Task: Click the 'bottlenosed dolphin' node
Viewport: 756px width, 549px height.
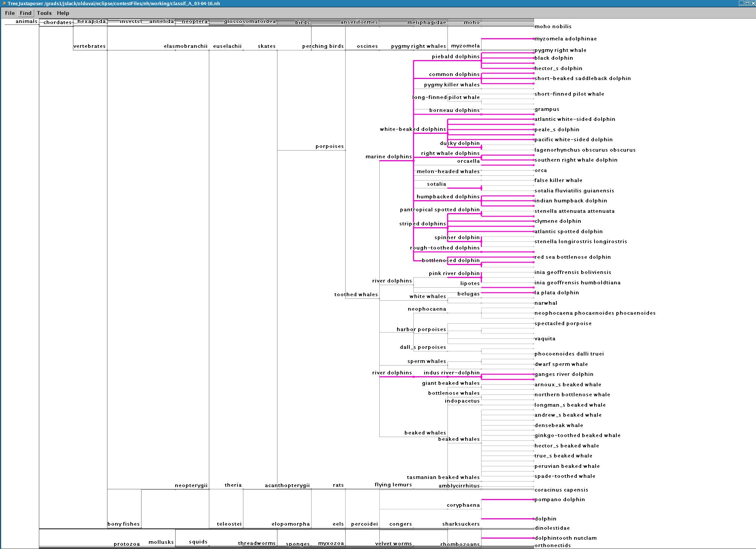Action: click(x=451, y=261)
